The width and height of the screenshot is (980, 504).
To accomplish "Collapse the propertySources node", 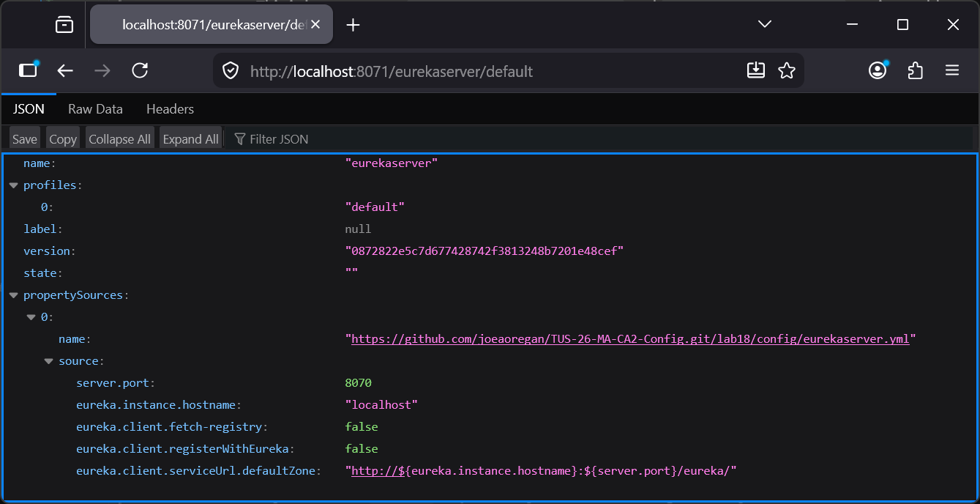I will (13, 295).
